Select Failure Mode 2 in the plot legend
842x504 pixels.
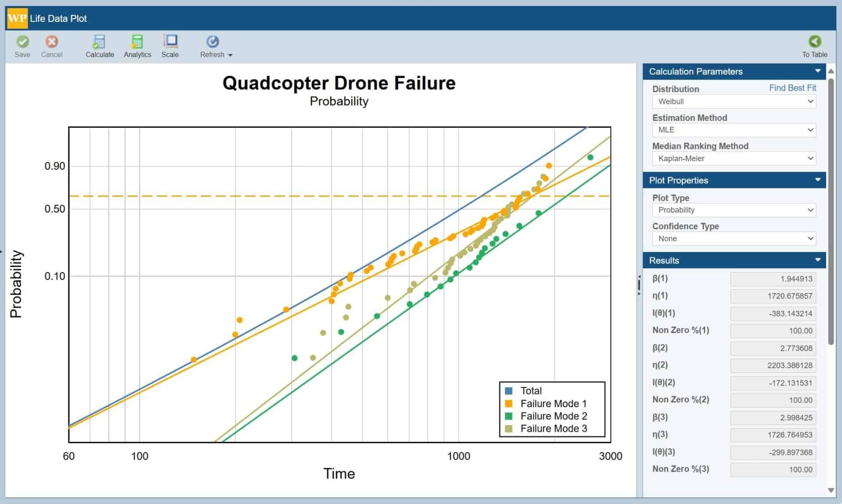pos(553,416)
